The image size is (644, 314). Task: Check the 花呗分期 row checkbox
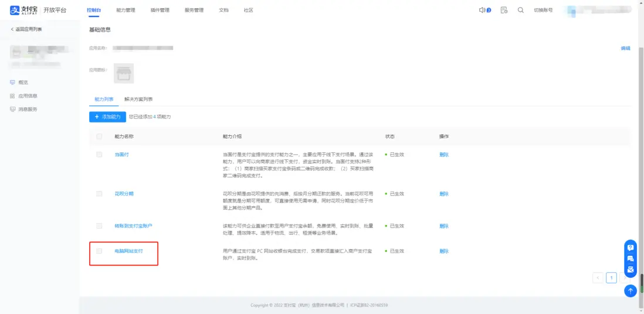99,193
